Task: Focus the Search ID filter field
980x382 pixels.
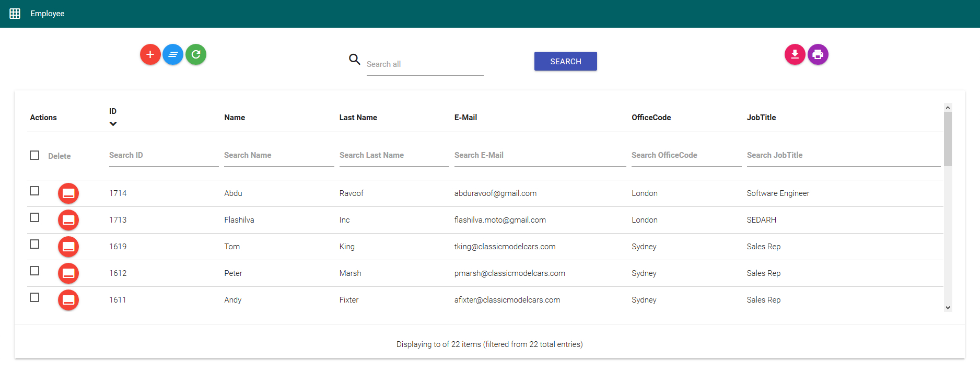Action: (164, 156)
